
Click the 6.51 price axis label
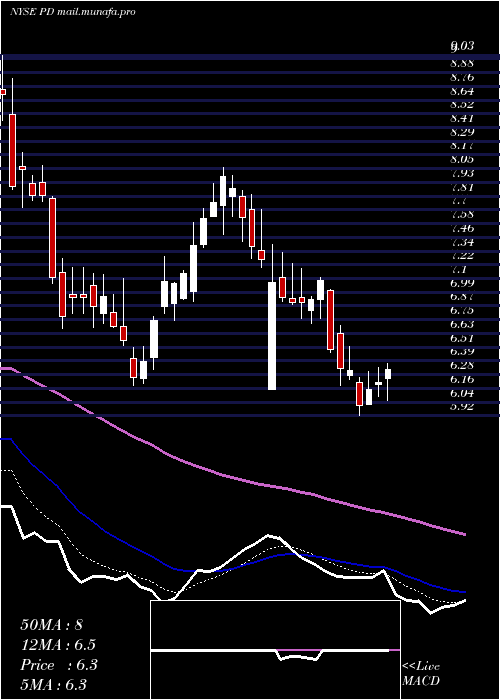coord(462,338)
